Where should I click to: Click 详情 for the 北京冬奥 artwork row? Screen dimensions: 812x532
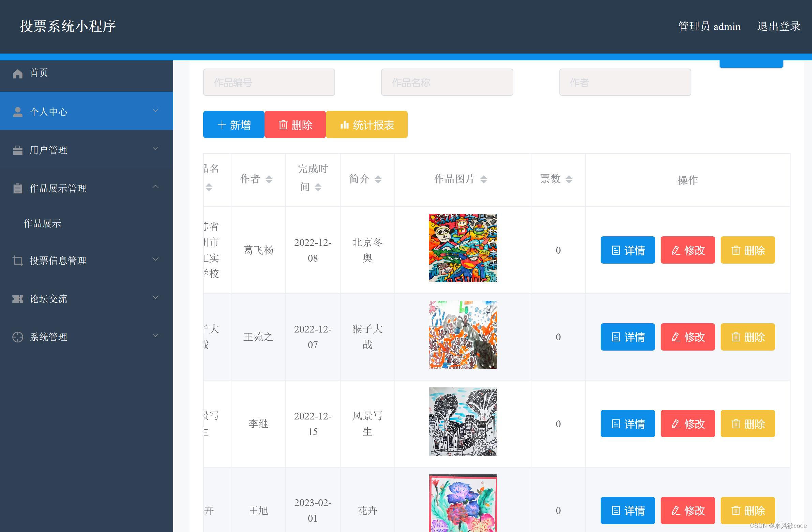pyautogui.click(x=628, y=250)
